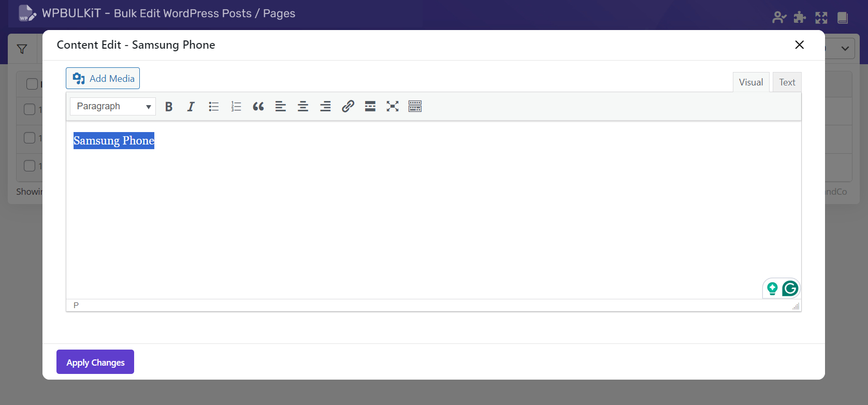Insert or edit a link
This screenshot has height=405, width=868.
coord(348,107)
